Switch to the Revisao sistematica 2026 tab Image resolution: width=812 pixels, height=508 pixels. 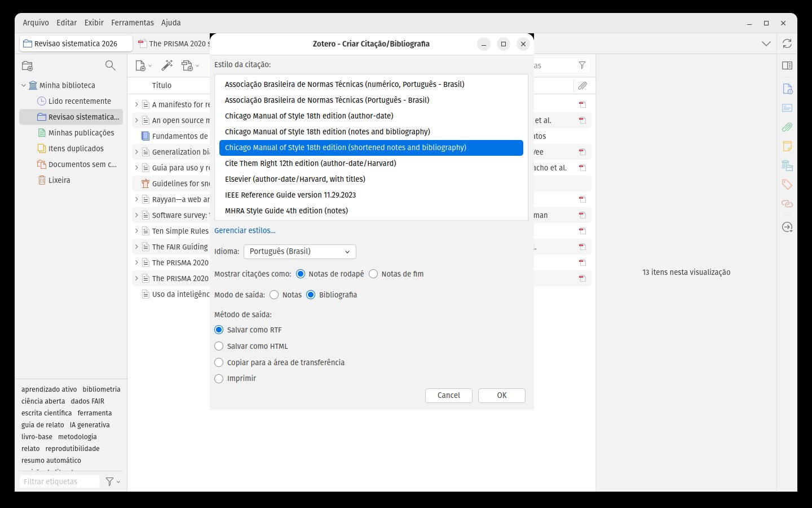(76, 43)
